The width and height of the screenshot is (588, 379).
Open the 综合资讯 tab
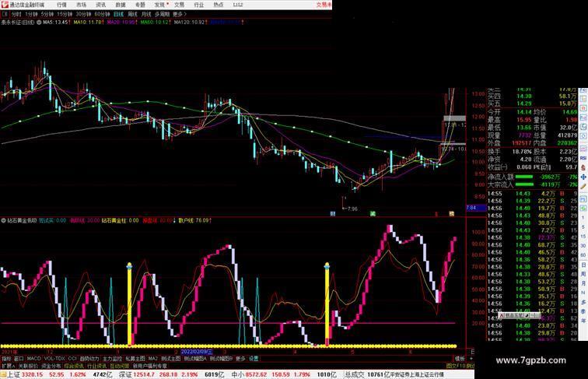pyautogui.click(x=74, y=366)
